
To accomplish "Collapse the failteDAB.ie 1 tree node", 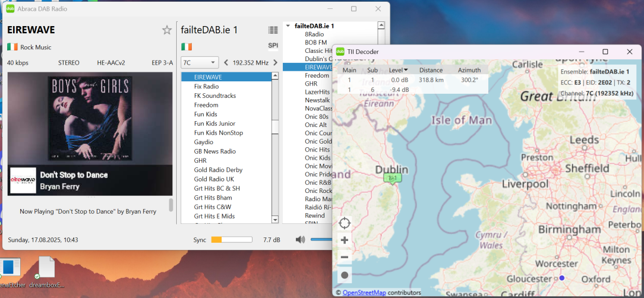I will pyautogui.click(x=288, y=26).
